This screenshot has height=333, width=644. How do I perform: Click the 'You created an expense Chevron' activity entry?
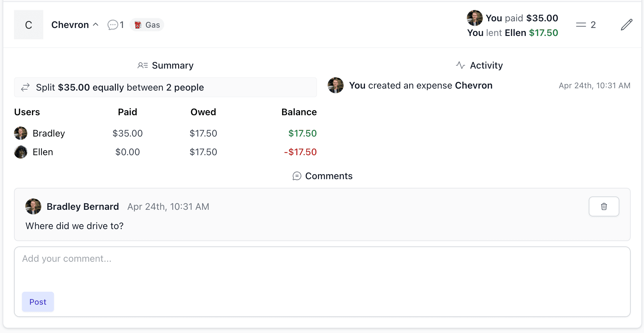[x=421, y=86]
